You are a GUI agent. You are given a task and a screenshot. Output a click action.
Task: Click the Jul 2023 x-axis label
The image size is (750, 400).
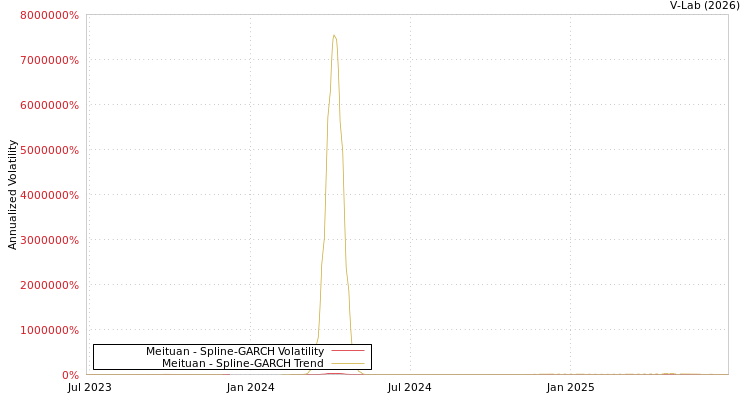pos(89,387)
